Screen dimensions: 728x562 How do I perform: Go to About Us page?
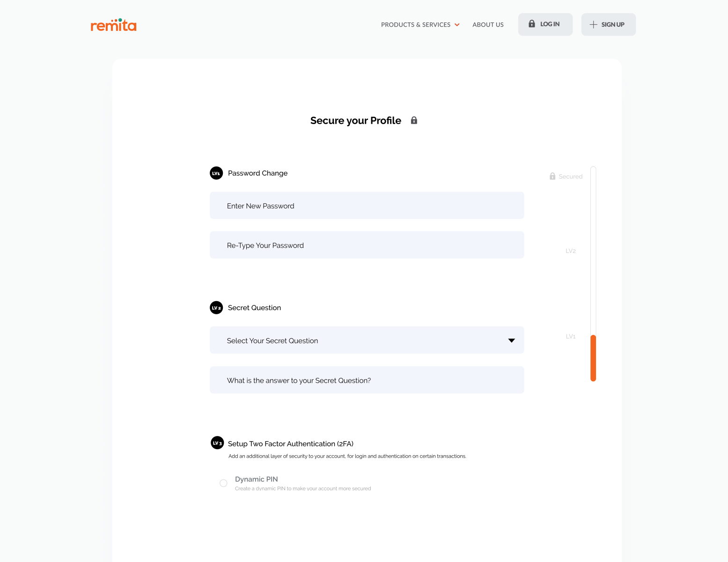488,25
